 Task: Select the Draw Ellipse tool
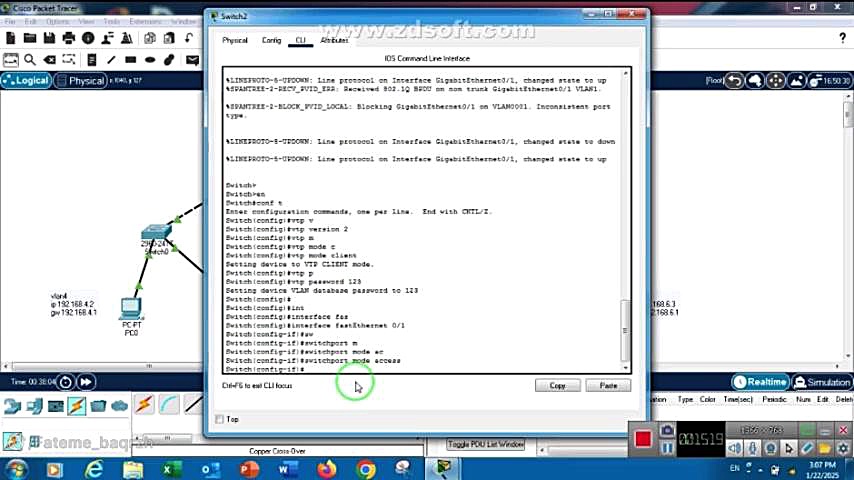[x=150, y=59]
